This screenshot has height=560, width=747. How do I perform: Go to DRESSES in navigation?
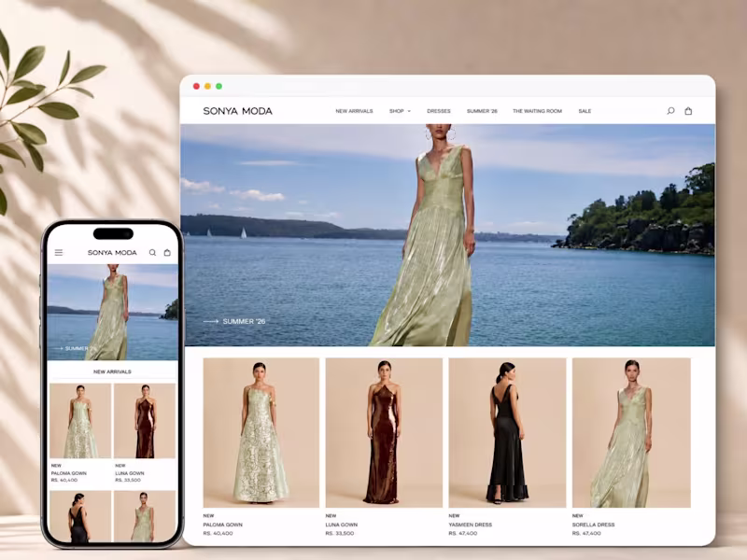coord(439,111)
